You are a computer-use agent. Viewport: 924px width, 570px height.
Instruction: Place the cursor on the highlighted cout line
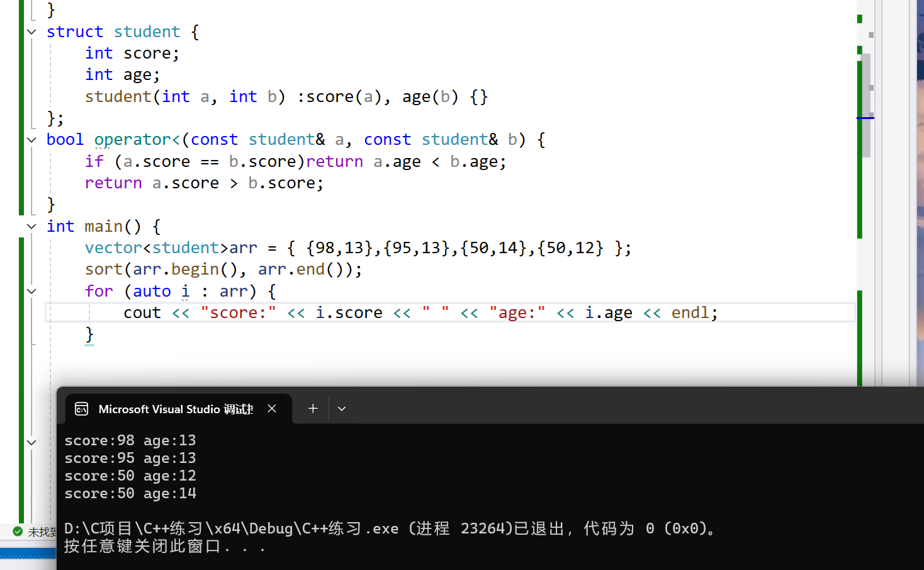[x=378, y=312]
